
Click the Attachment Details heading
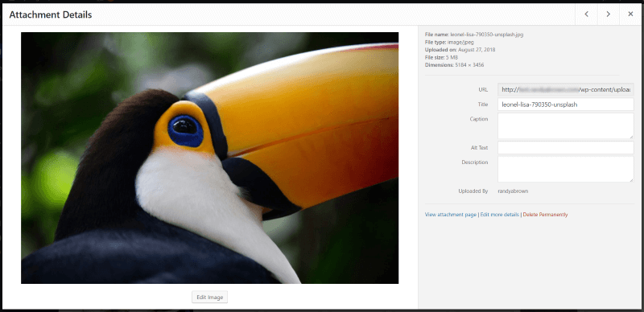click(x=51, y=14)
